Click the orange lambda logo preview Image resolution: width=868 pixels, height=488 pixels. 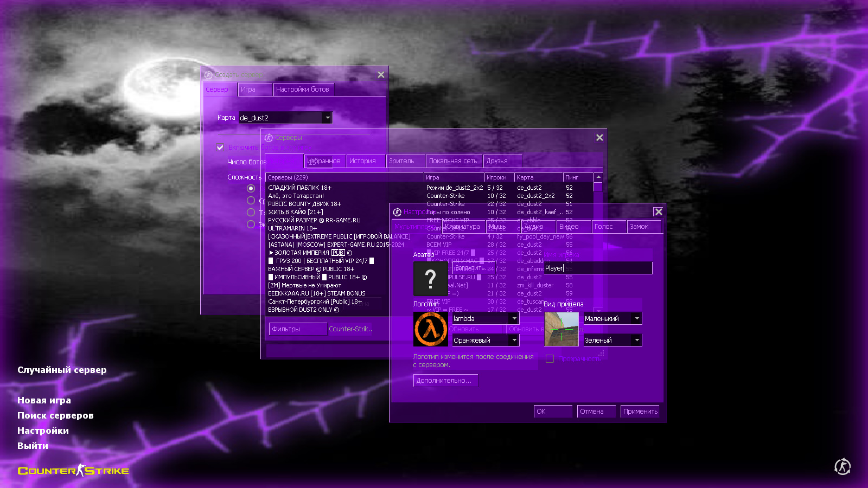pyautogui.click(x=431, y=329)
